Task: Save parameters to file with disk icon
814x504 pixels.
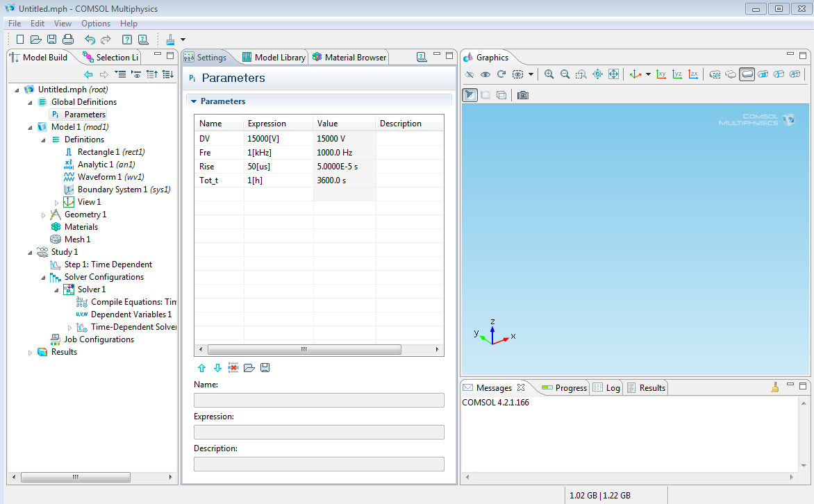Action: pyautogui.click(x=265, y=368)
